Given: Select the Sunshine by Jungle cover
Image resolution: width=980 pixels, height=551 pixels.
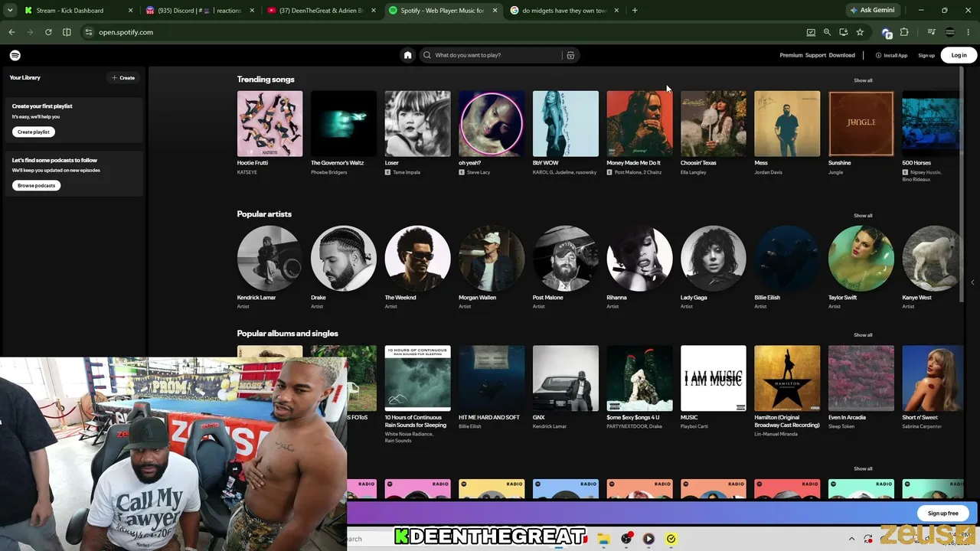Looking at the screenshot, I should (861, 124).
